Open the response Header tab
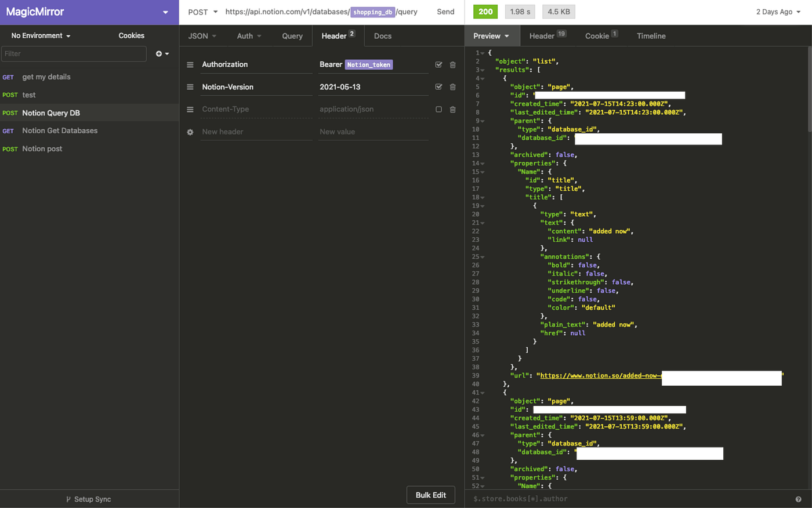The width and height of the screenshot is (812, 508). tap(548, 36)
